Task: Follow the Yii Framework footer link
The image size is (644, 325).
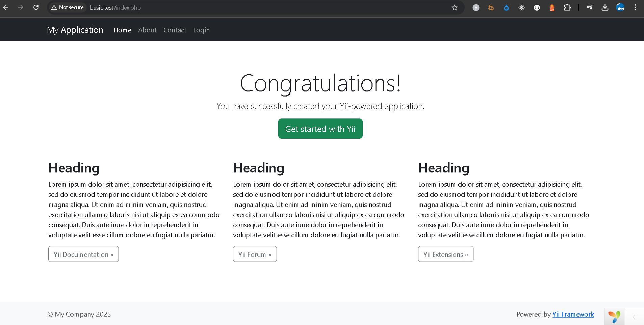Action: (573, 314)
